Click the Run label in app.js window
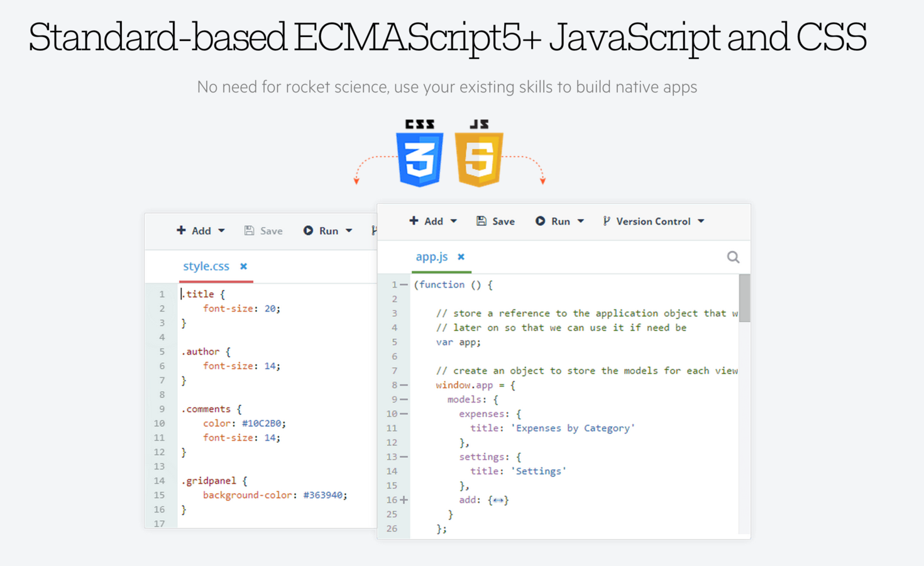Viewport: 924px width, 566px height. coord(561,221)
